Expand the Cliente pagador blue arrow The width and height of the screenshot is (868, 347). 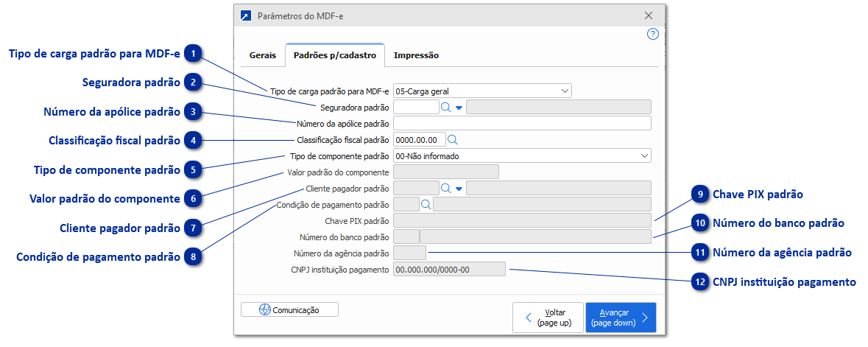point(459,189)
